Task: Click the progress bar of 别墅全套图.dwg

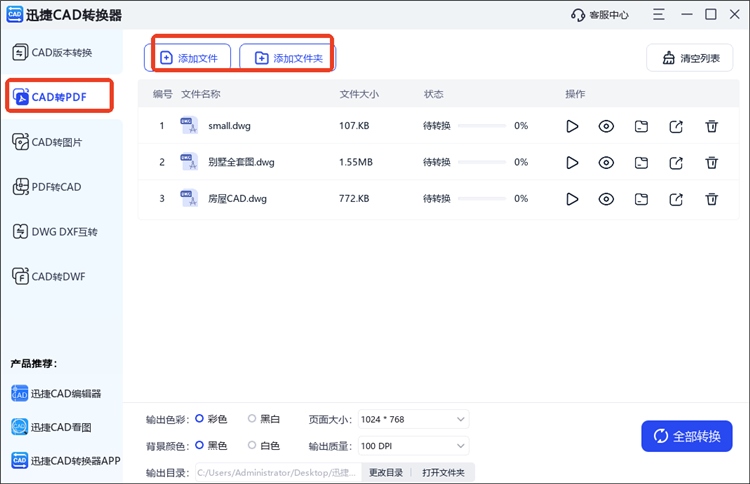Action: coord(482,162)
